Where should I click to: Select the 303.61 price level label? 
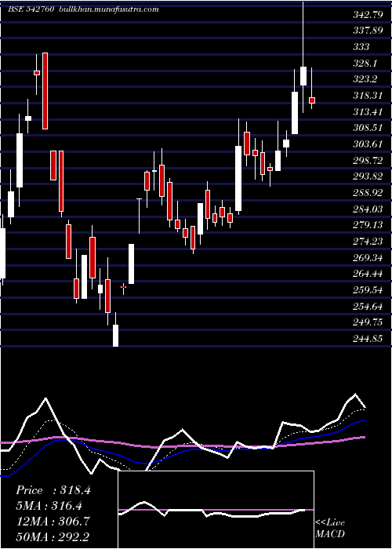coord(368,144)
